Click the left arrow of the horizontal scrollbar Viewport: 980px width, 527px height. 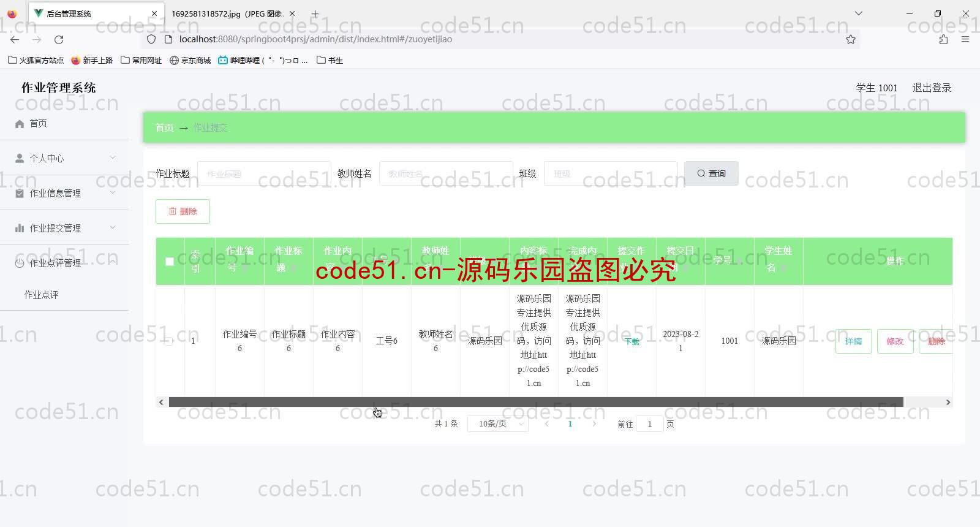click(161, 402)
